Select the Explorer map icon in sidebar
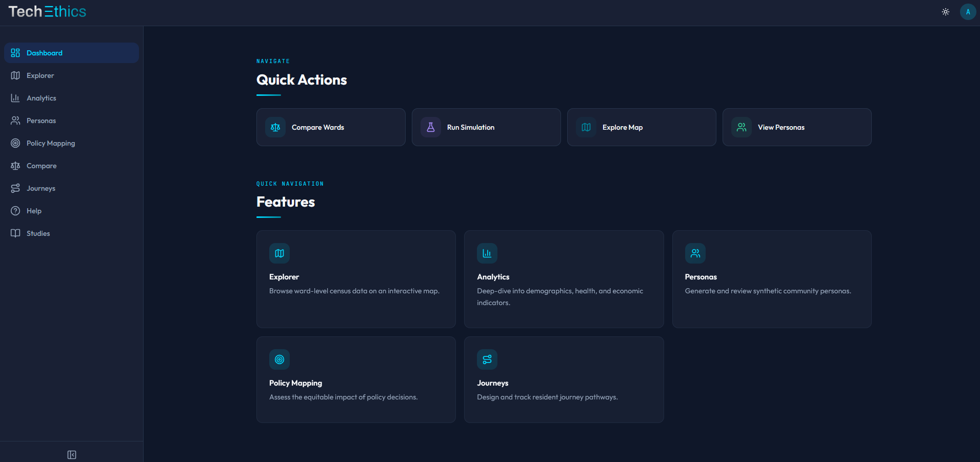Screen dimensions: 980x462 point(15,75)
